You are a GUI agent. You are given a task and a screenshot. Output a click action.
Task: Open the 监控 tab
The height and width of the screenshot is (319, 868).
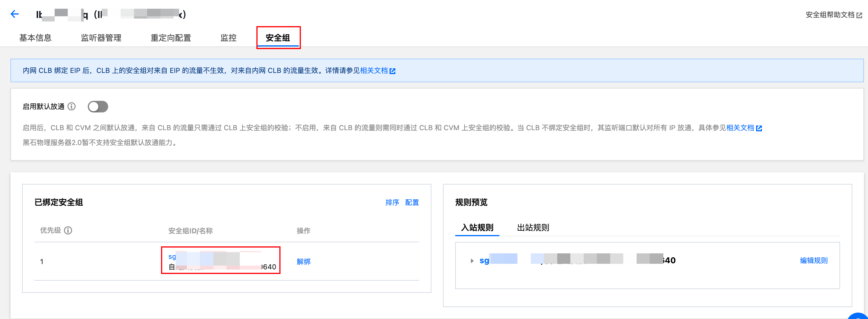[x=228, y=38]
